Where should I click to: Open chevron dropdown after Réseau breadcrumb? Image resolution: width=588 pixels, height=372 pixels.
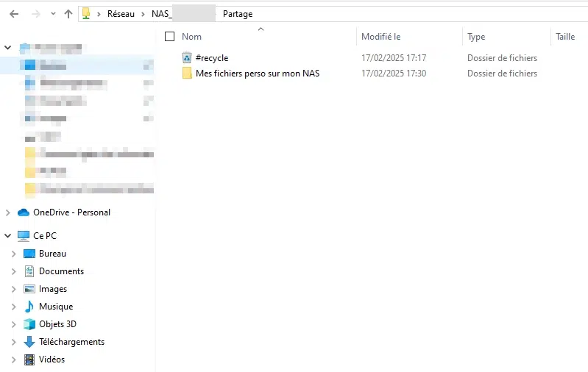[x=143, y=14]
